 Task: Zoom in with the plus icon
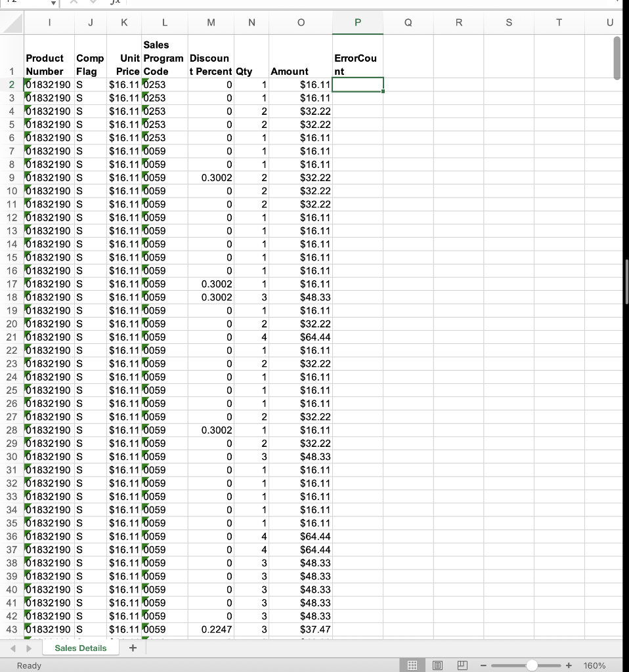click(569, 665)
